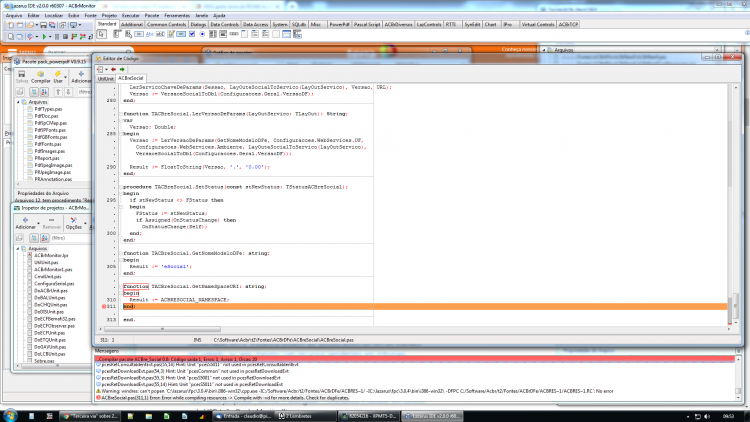Click the Windows Start button

pyautogui.click(x=10, y=416)
